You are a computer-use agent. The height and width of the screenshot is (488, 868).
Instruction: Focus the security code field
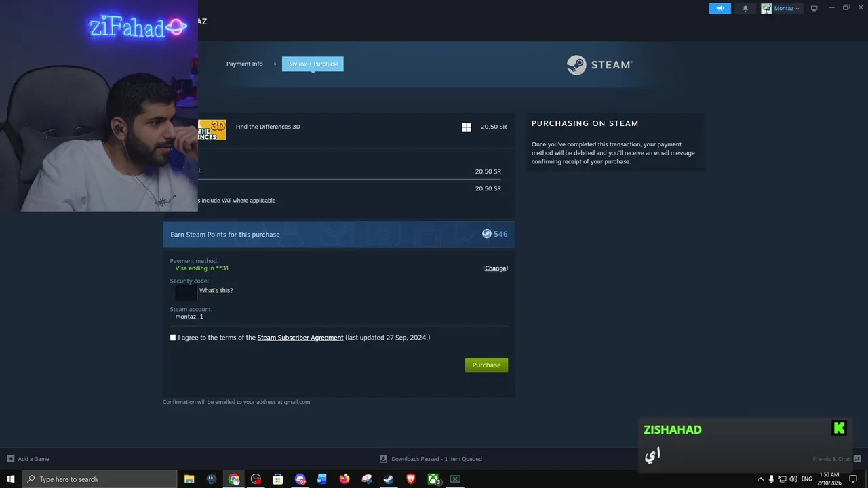(186, 293)
